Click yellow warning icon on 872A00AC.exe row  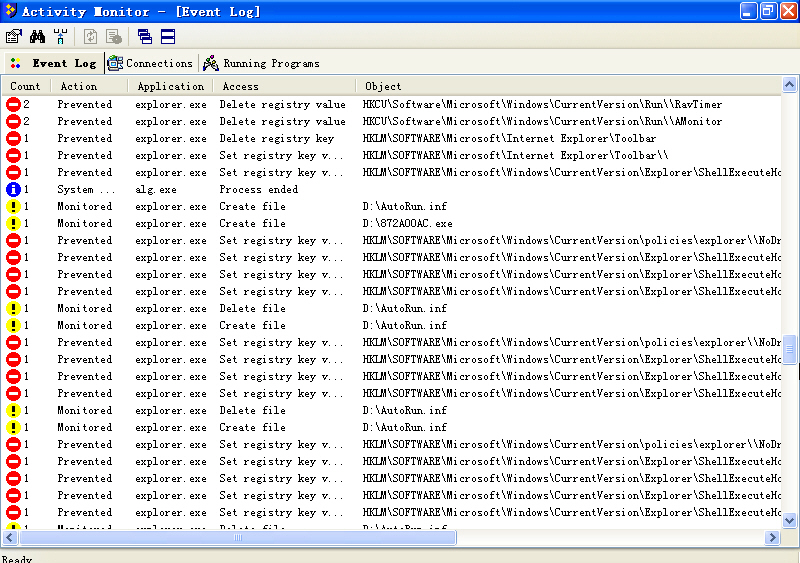13,224
